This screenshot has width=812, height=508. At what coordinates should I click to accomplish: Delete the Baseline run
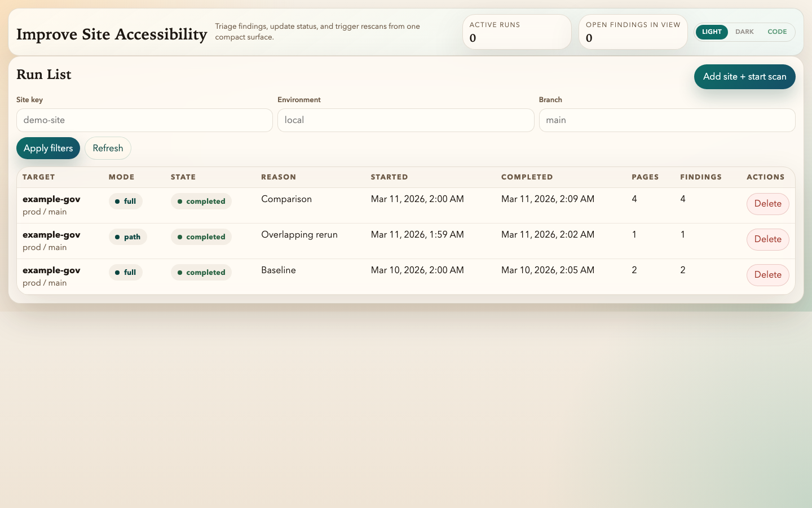(767, 275)
